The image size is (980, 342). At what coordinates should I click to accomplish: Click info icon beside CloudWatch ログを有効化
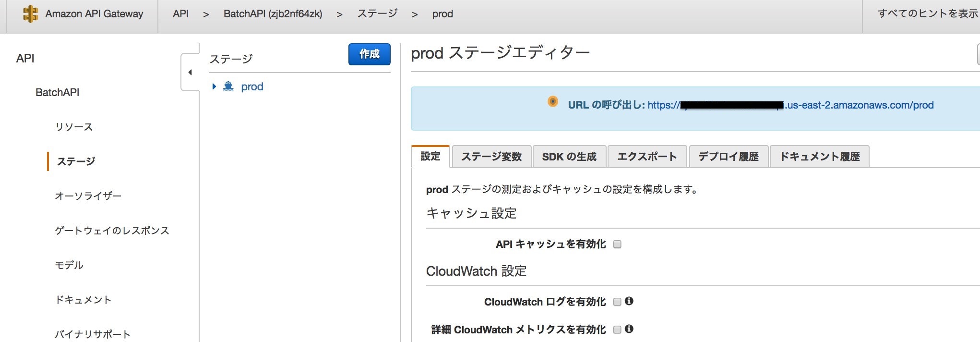[629, 301]
